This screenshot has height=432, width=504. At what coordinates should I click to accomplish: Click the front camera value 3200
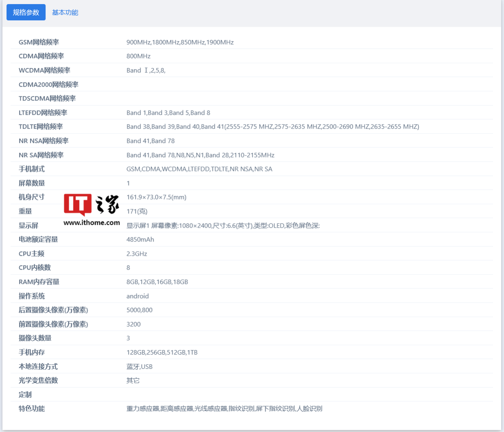tap(133, 324)
